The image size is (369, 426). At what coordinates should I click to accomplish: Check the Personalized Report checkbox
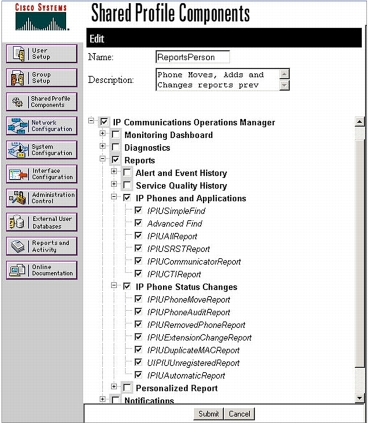[x=127, y=388]
